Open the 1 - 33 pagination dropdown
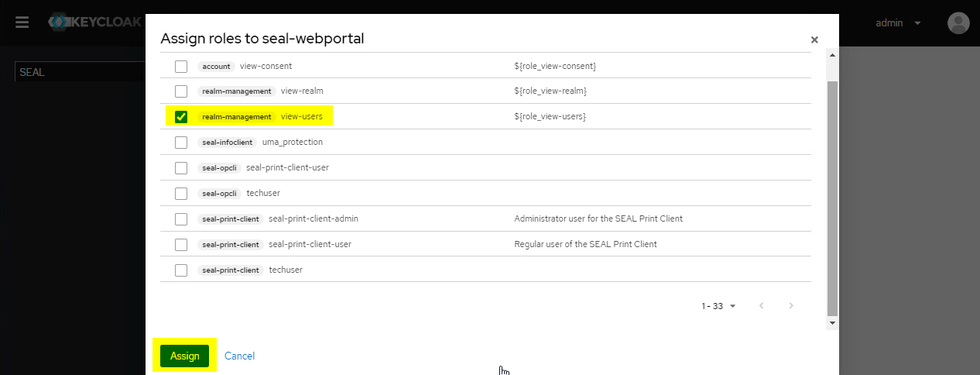The image size is (980, 375). coord(718,306)
